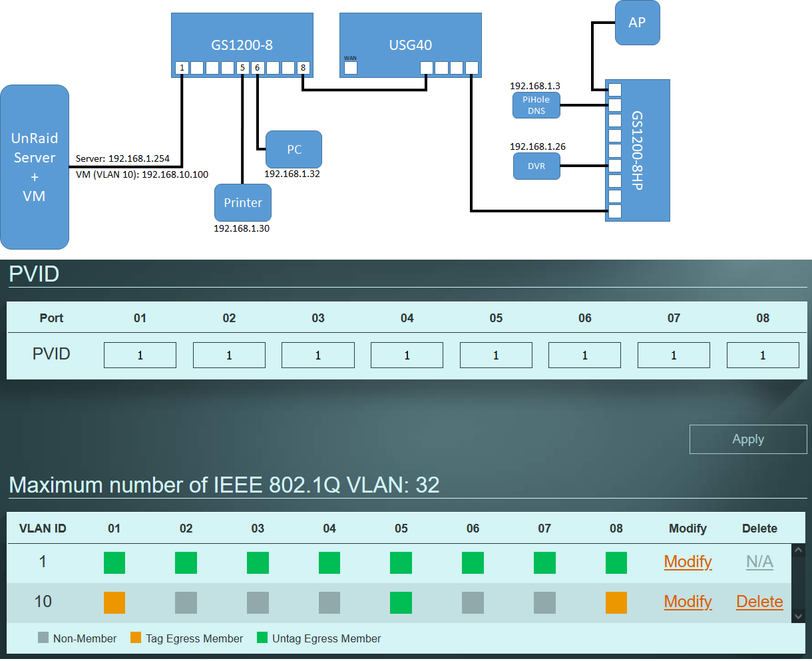Click VM VLAN 10 IP 192.168.10.100 text
This screenshot has width=812, height=661.
[142, 174]
